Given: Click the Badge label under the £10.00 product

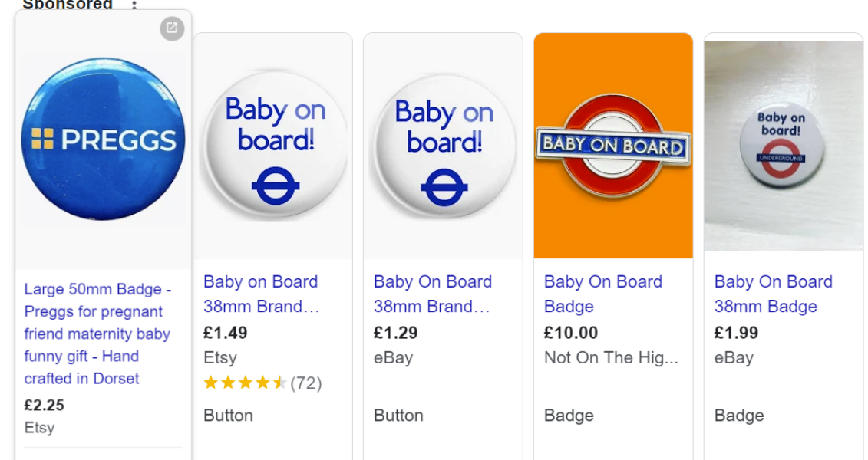Looking at the screenshot, I should point(568,415).
